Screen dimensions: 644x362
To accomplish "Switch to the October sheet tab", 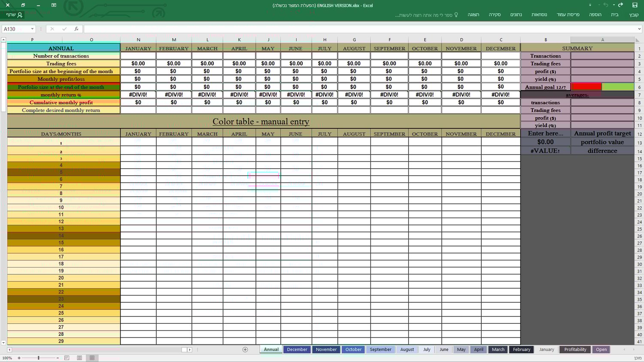I will tap(353, 350).
